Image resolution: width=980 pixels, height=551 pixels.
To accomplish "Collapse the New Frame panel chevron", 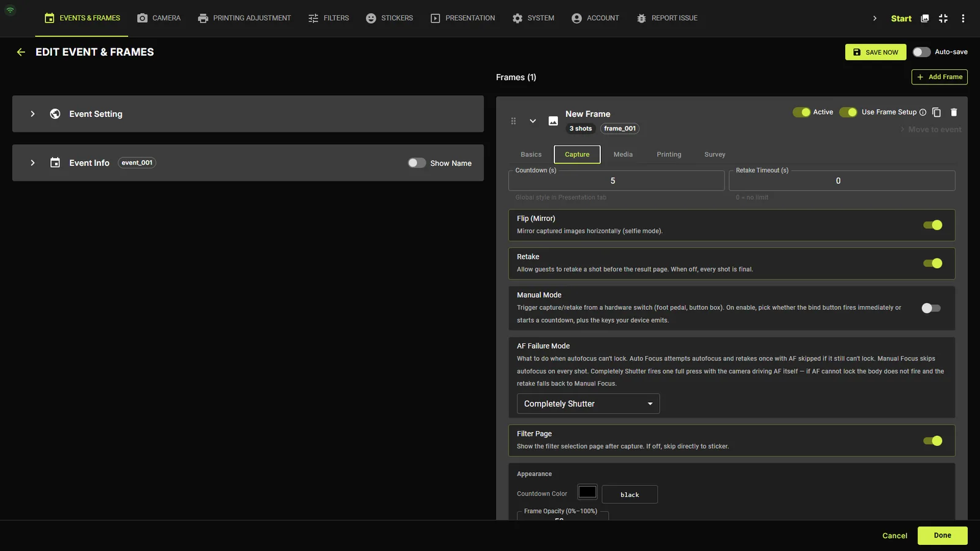I will [533, 121].
